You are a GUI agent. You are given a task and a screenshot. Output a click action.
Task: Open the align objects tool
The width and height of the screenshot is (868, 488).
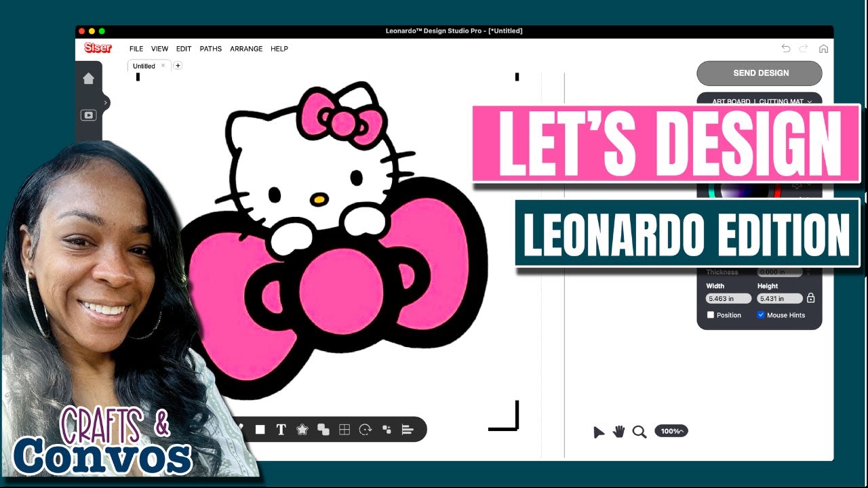(x=408, y=429)
